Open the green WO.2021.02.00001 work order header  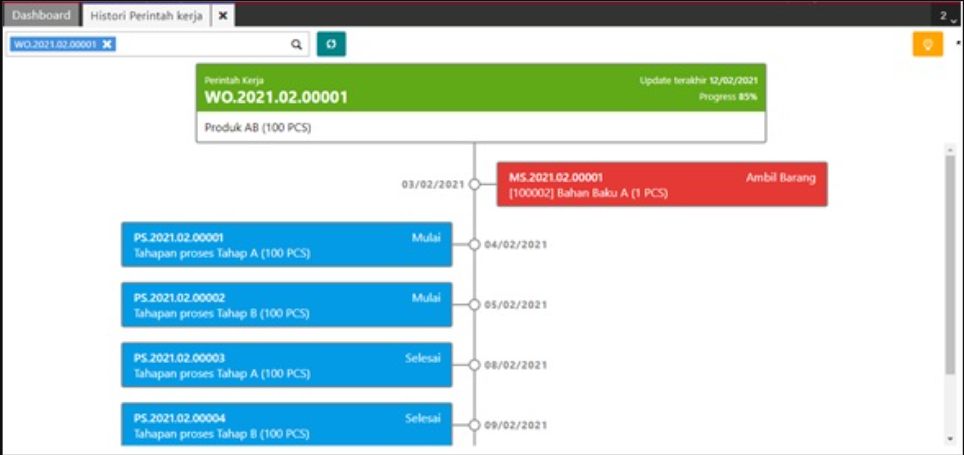pyautogui.click(x=481, y=88)
